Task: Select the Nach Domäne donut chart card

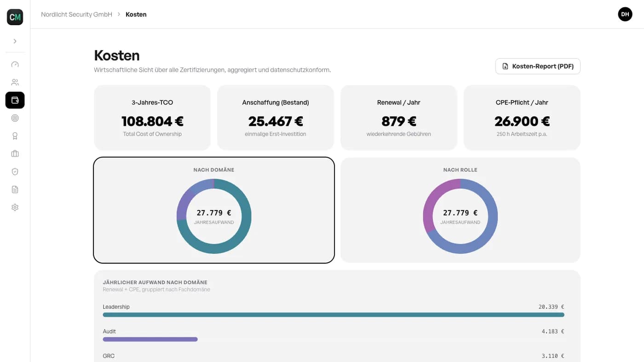Action: [214, 210]
